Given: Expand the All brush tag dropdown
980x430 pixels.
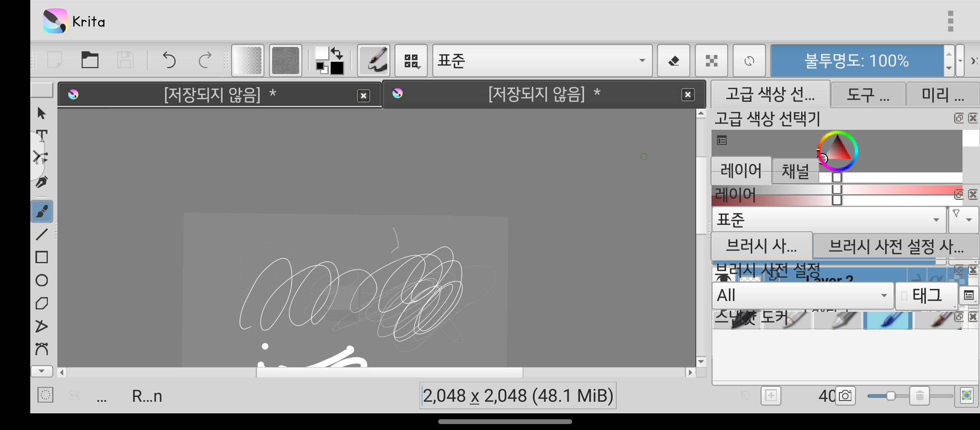Looking at the screenshot, I should point(802,295).
